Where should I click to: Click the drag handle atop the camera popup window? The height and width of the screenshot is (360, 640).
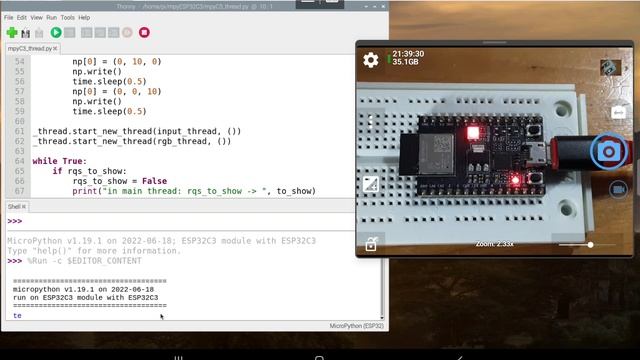coord(494,42)
